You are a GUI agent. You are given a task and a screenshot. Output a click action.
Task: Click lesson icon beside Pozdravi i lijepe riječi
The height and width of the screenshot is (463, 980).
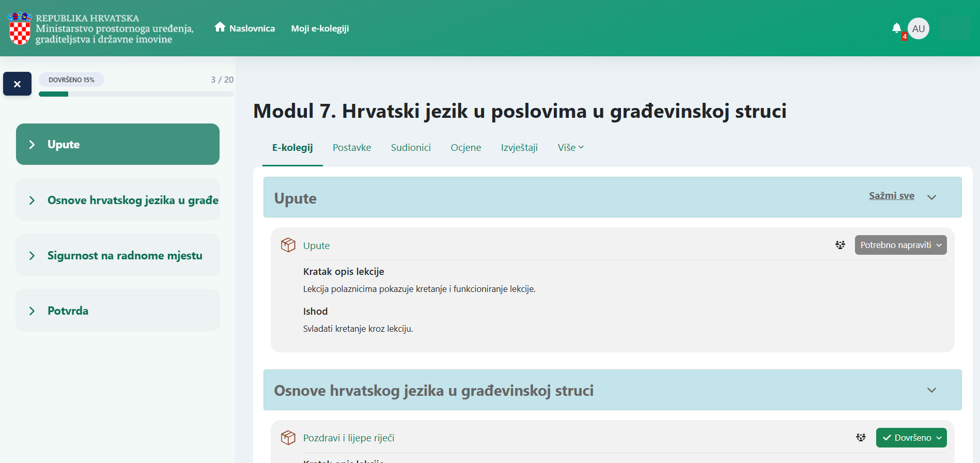click(x=288, y=438)
